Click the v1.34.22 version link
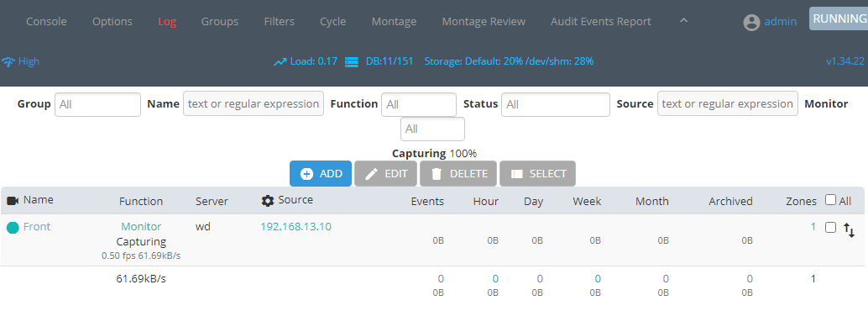The height and width of the screenshot is (332, 868). coord(845,61)
